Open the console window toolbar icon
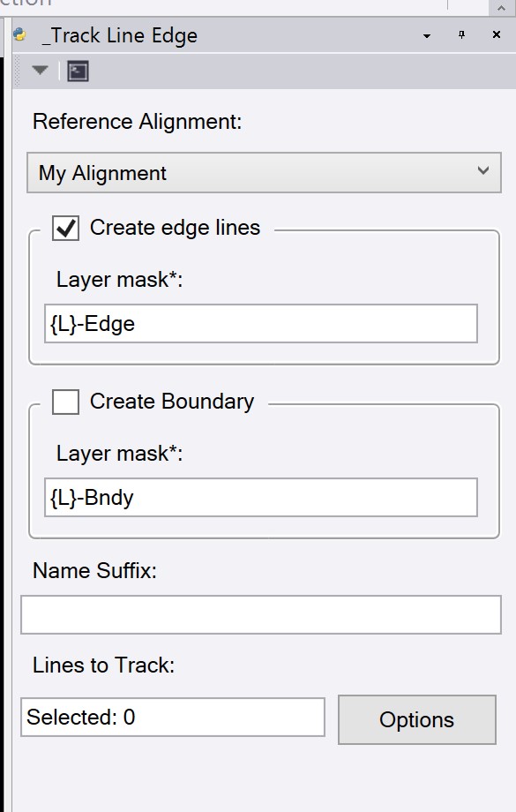This screenshot has width=516, height=812. click(x=78, y=71)
